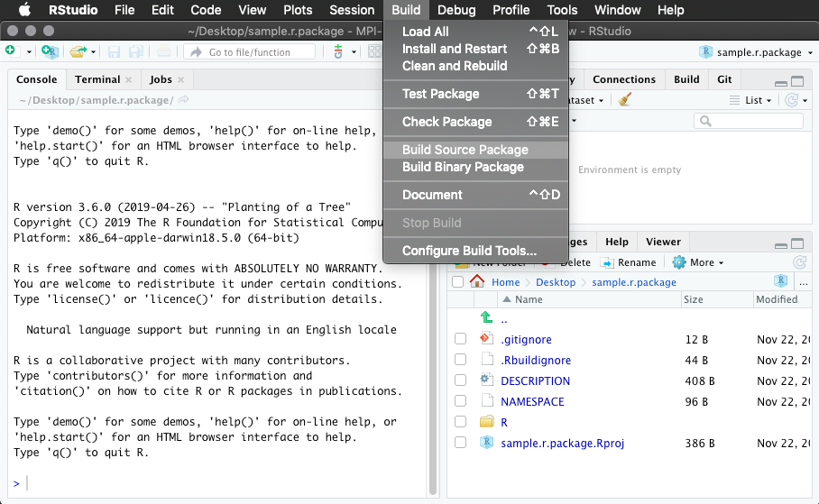Screen dimensions: 819x504
Task: Open the NAMESPACE file link
Action: [x=532, y=401]
